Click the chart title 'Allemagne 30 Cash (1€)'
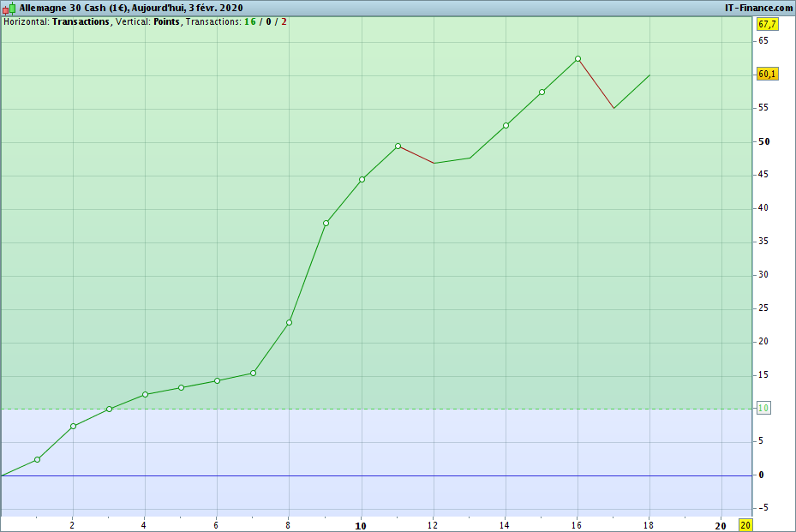The image size is (796, 532). point(74,8)
